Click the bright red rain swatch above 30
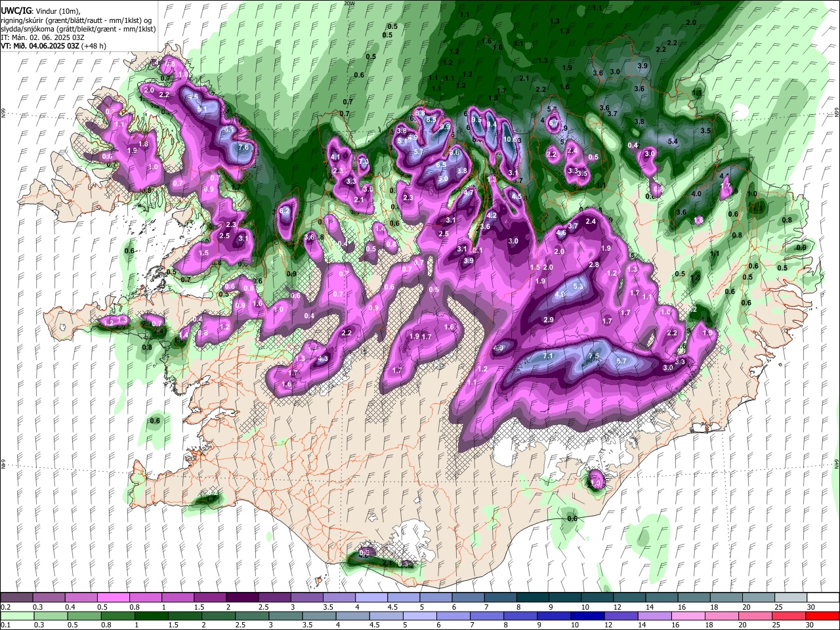Image resolution: width=840 pixels, height=630 pixels. pyautogui.click(x=822, y=616)
